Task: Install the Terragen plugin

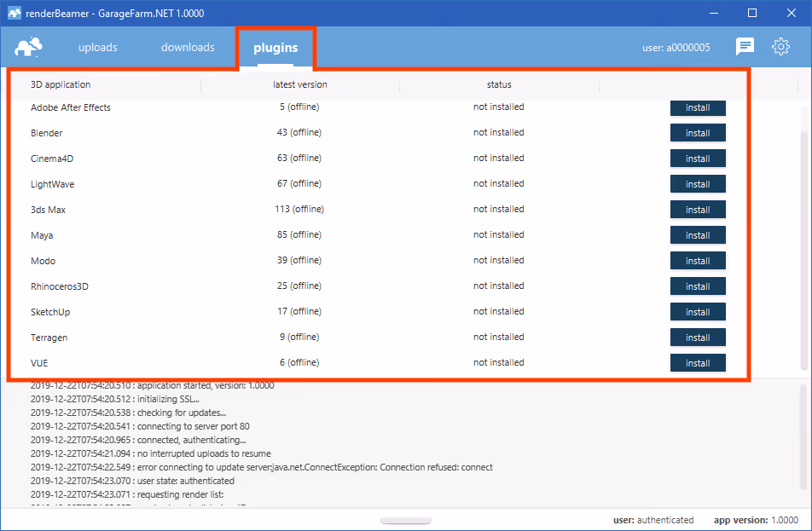Action: pos(698,338)
